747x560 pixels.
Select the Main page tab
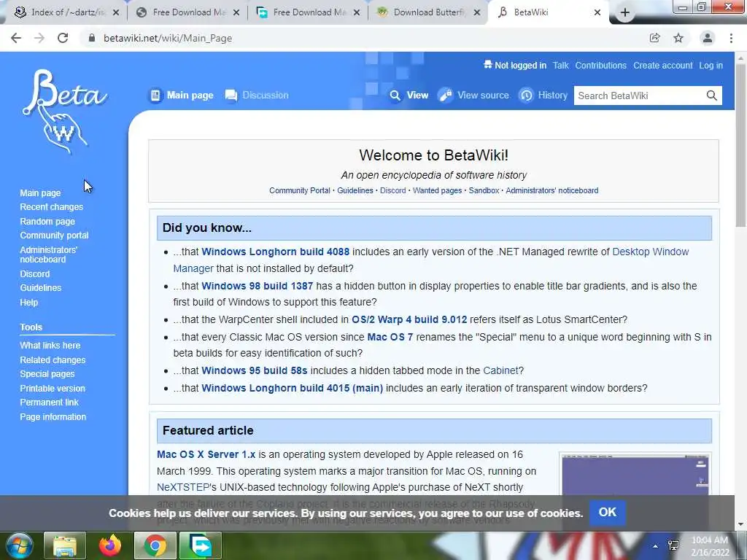tap(182, 96)
